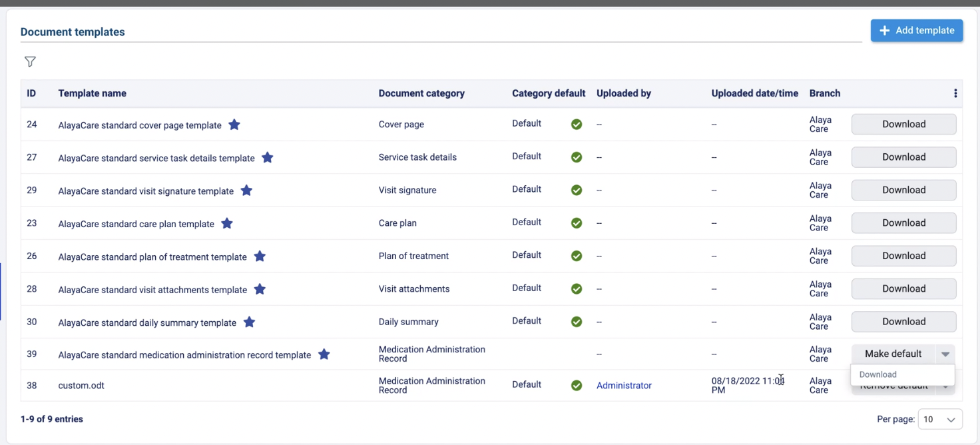Click green default checkmark for Care plan

pos(577,223)
